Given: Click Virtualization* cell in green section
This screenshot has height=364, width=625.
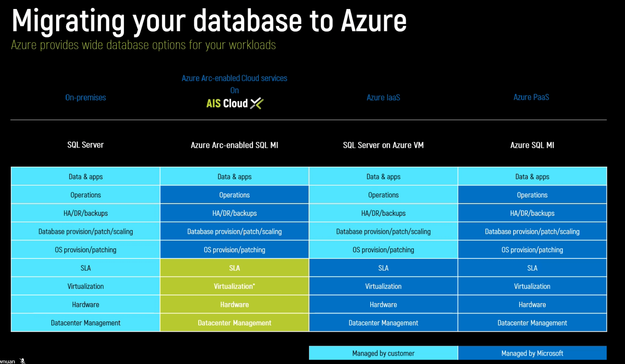Looking at the screenshot, I should tap(234, 286).
